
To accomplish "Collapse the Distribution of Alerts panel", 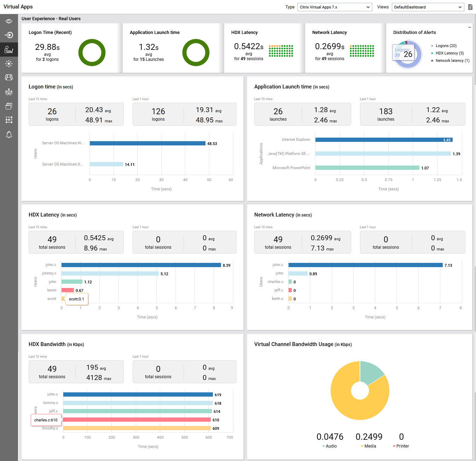I will 469,27.
